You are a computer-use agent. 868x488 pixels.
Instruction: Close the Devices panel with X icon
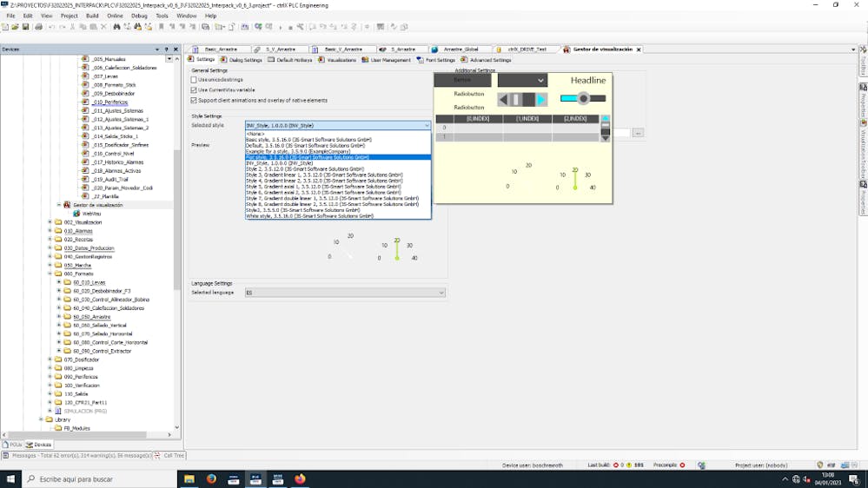pyautogui.click(x=176, y=49)
